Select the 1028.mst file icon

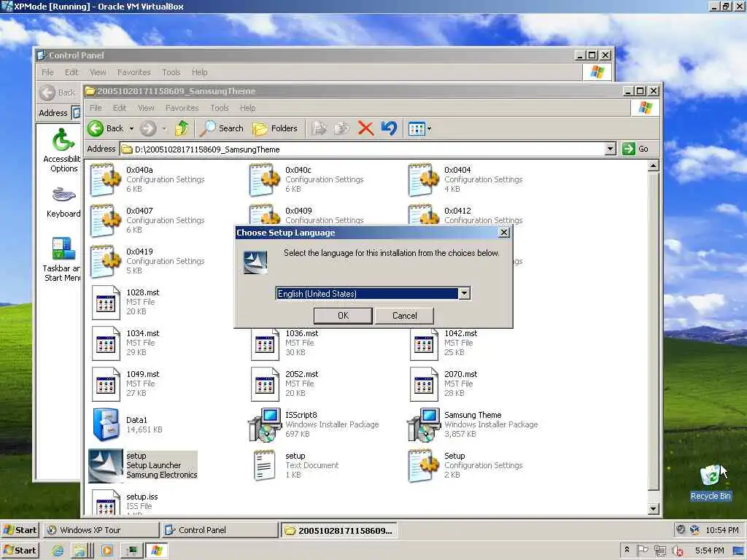coord(106,303)
